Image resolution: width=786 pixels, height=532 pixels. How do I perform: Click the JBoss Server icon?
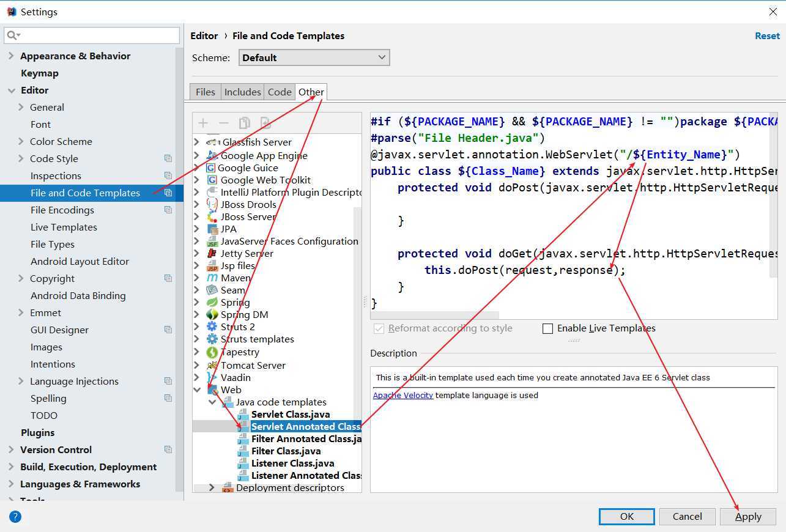pyautogui.click(x=212, y=216)
